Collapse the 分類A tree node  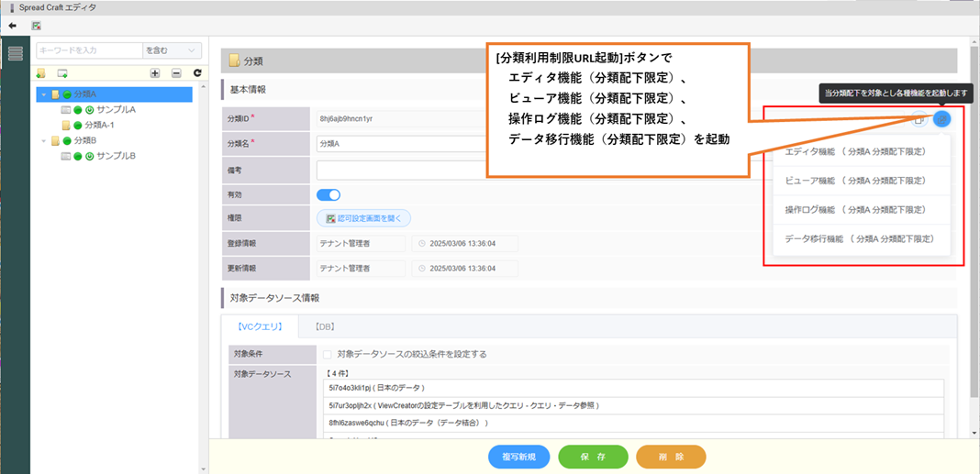click(43, 94)
